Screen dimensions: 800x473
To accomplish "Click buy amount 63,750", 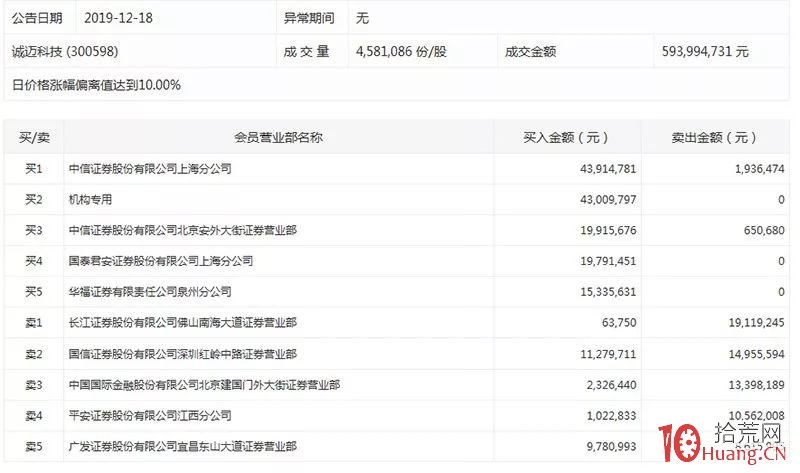I will [x=619, y=322].
